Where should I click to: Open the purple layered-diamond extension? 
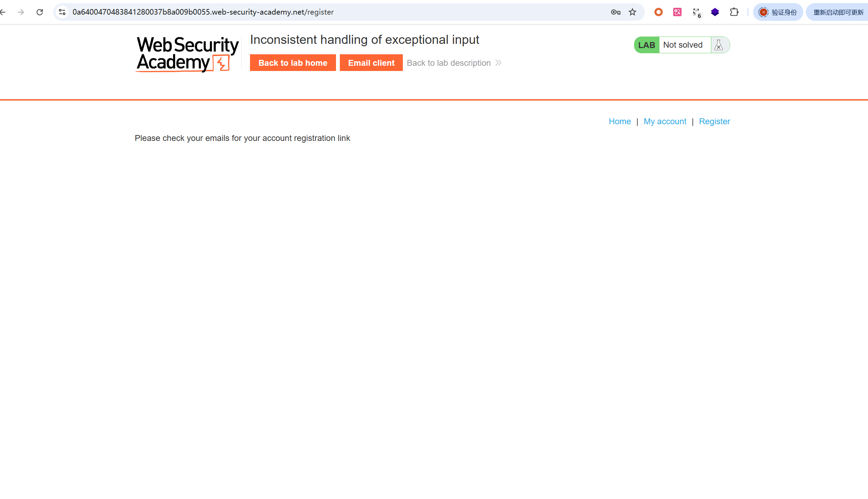715,12
